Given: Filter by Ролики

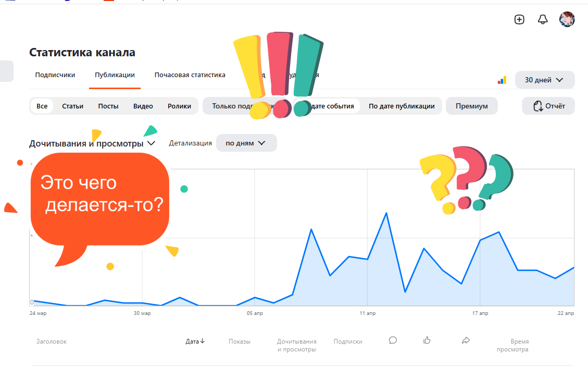Looking at the screenshot, I should (x=179, y=106).
